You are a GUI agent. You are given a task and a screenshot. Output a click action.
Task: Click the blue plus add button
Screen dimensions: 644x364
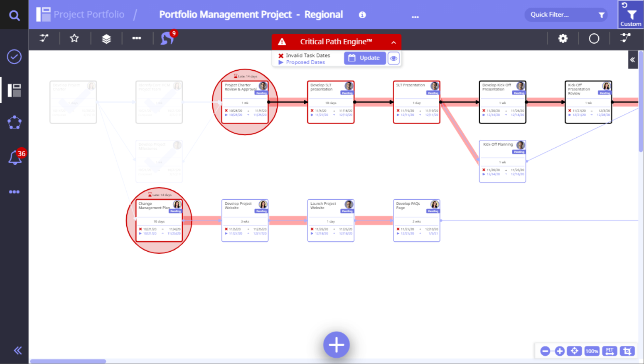[x=336, y=344]
